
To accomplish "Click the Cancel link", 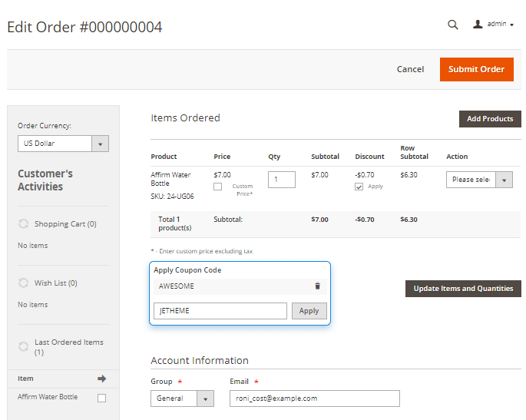I will click(410, 69).
